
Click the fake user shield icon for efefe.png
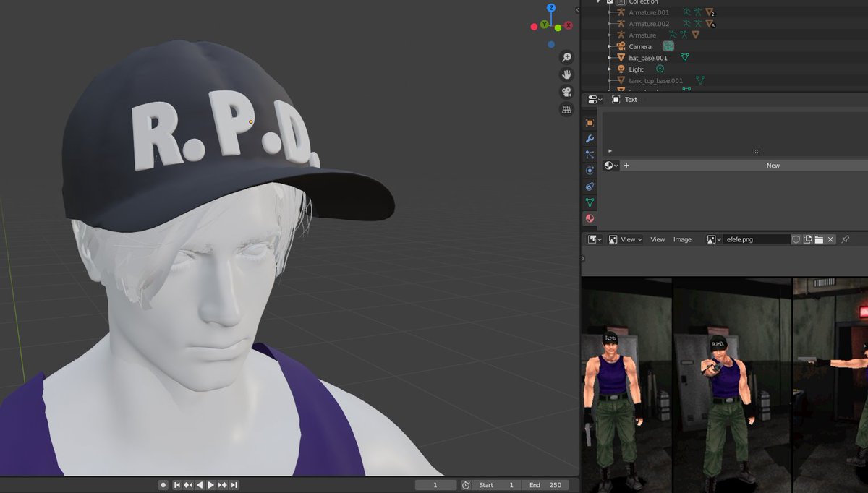coord(796,239)
